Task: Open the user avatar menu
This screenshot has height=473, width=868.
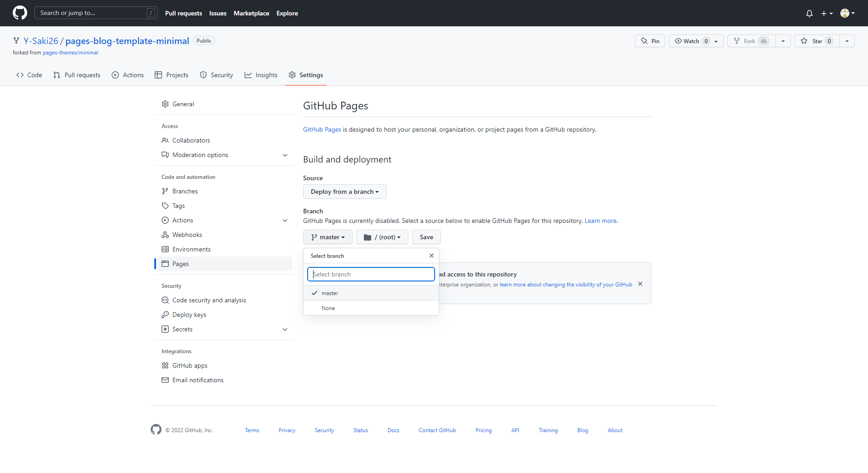Action: click(x=848, y=13)
